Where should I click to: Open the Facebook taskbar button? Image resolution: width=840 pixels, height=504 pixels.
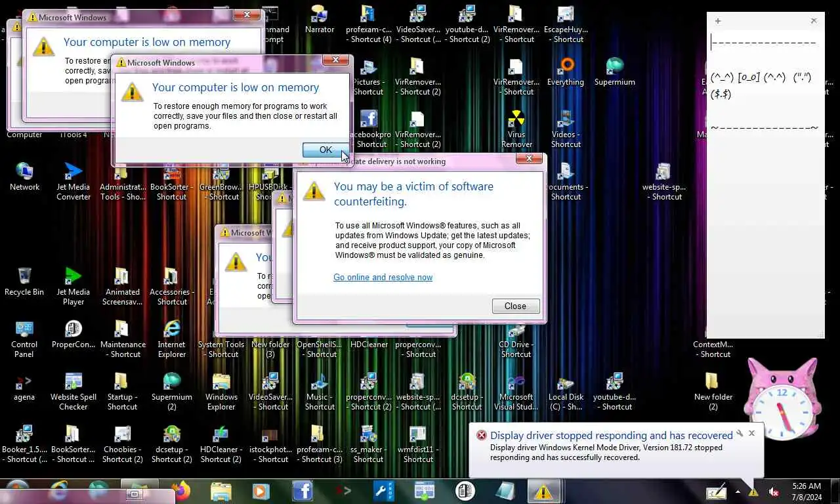point(303,491)
